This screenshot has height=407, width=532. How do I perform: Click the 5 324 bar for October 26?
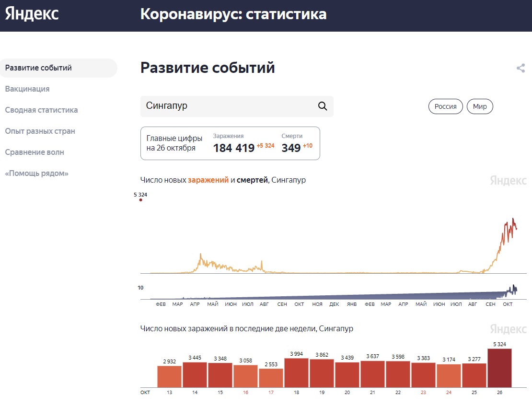tap(499, 368)
